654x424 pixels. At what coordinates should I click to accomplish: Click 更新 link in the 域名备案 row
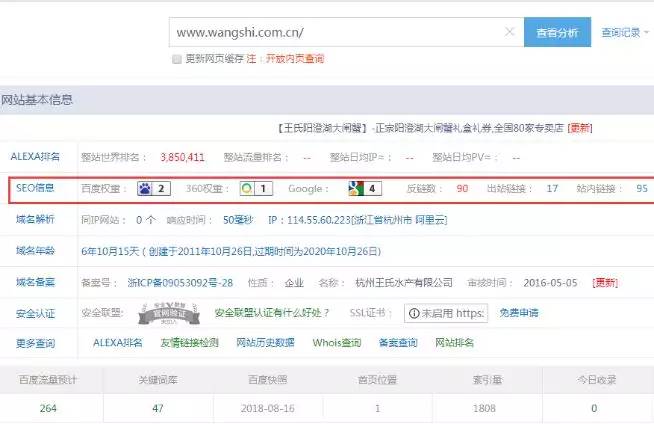point(605,282)
